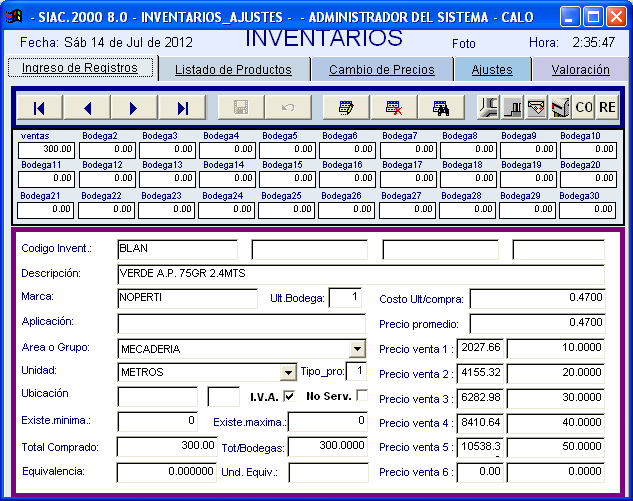
Task: Click the CO toolbar button
Action: point(584,107)
